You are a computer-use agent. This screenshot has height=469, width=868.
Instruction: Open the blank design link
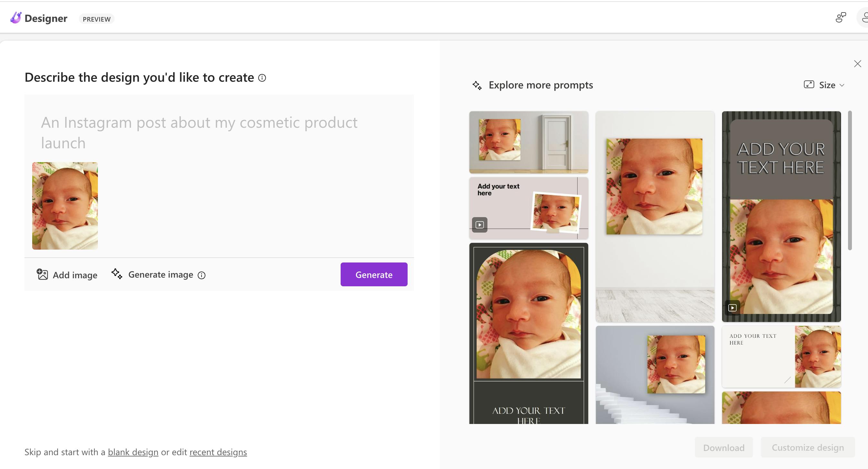133,452
